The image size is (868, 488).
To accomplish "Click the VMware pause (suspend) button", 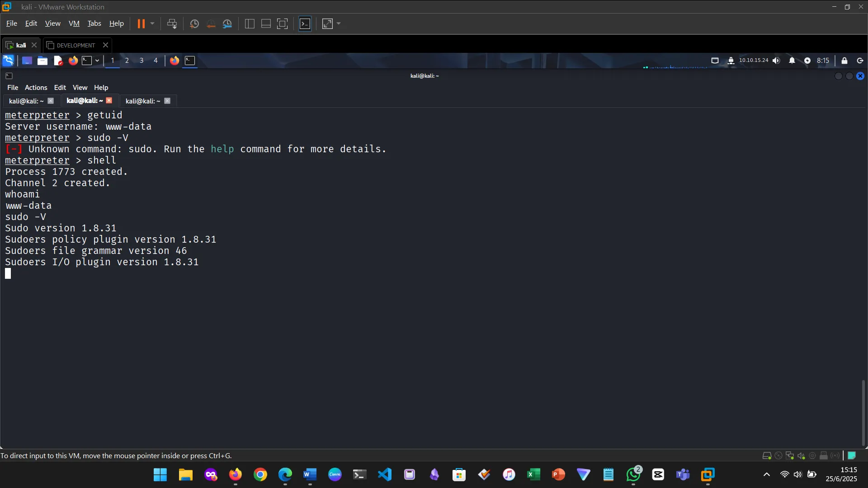I will 141,24.
